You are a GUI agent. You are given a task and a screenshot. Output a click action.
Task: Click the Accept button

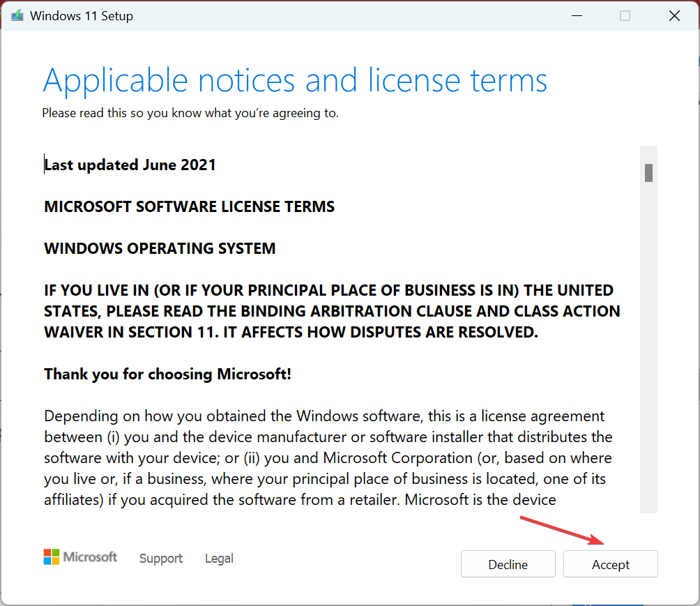pyautogui.click(x=610, y=564)
